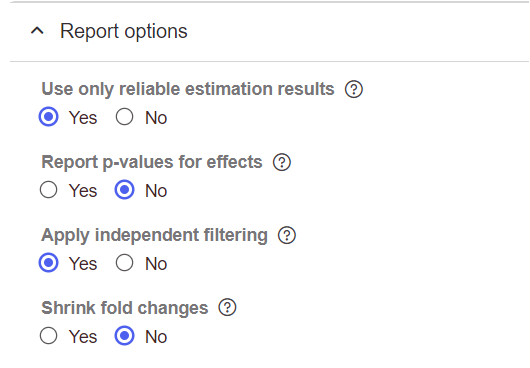Click help icon beside Apply independent filtering
The width and height of the screenshot is (530, 368).
click(287, 235)
